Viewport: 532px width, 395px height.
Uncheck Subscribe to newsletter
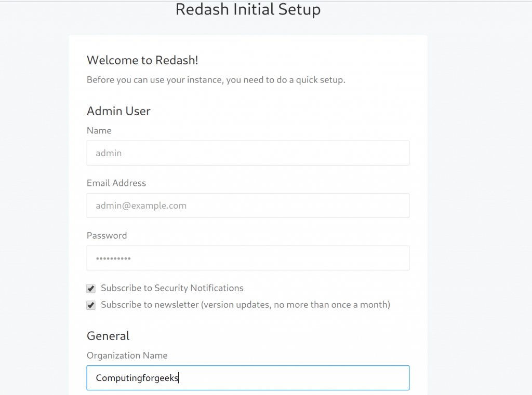[91, 305]
